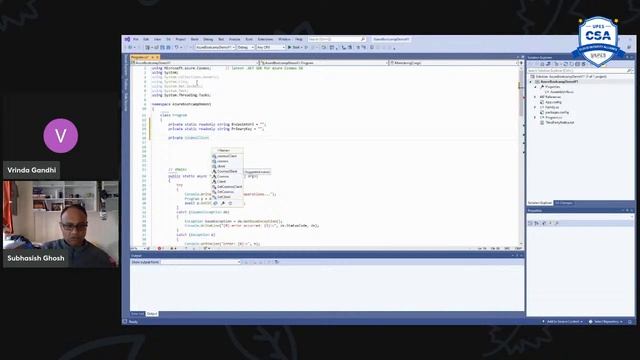Screen dimensions: 640x360
Task: Click the categorized view icon in Properties panel
Action: coord(531,223)
